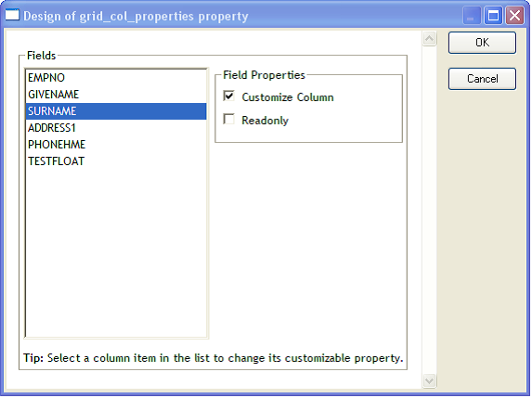Pick the PHONEHME field
This screenshot has width=532, height=398.
[116, 145]
